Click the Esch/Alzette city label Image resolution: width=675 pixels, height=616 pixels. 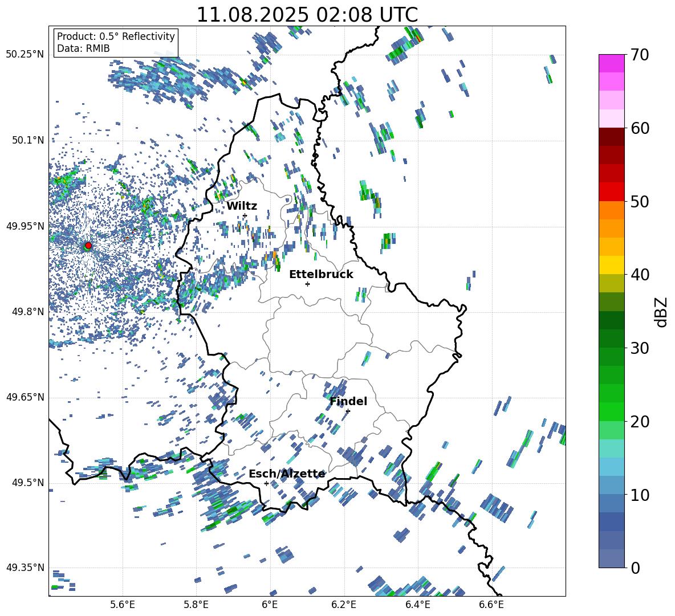[x=287, y=474]
